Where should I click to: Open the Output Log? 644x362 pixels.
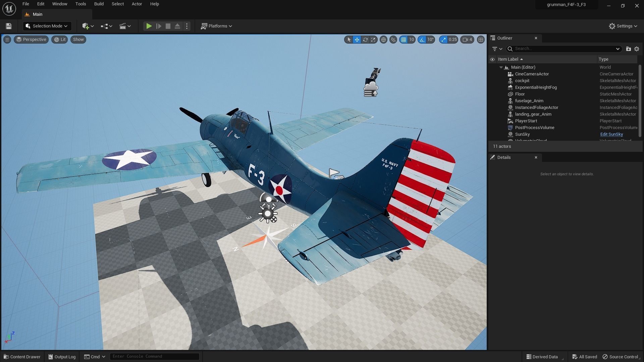[62, 357]
